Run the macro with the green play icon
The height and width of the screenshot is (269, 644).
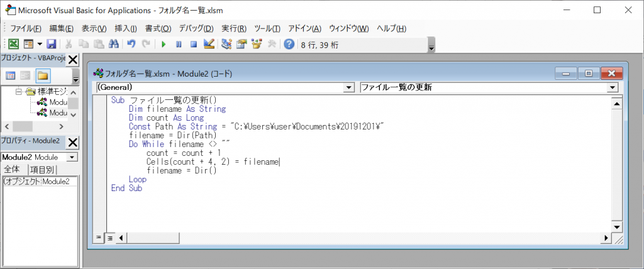tap(164, 45)
